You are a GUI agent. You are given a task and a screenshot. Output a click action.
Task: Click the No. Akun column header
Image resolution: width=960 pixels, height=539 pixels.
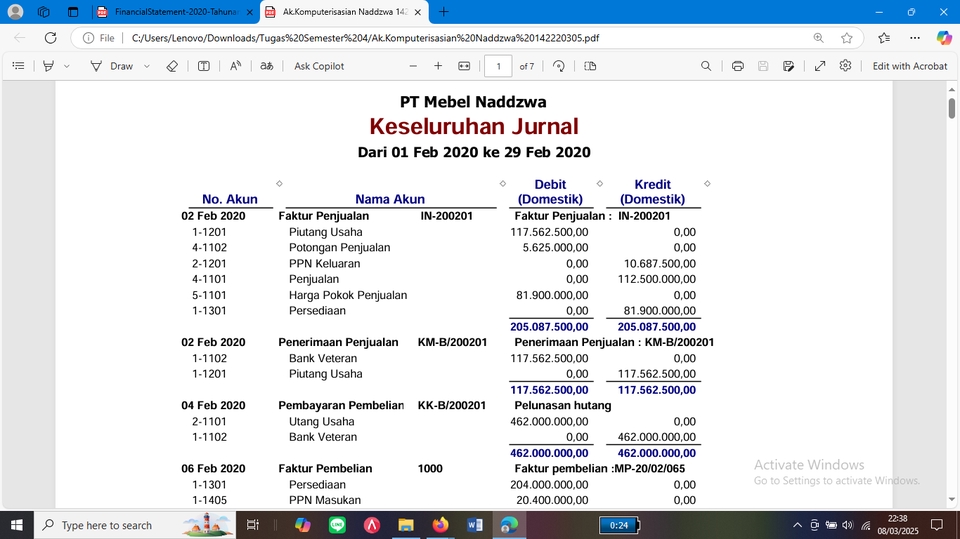(x=230, y=199)
